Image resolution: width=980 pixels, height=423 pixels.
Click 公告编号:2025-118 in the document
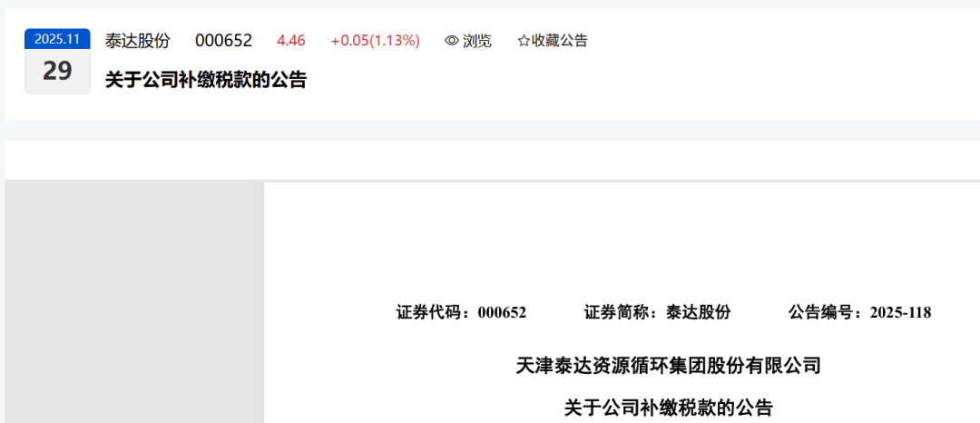(860, 312)
